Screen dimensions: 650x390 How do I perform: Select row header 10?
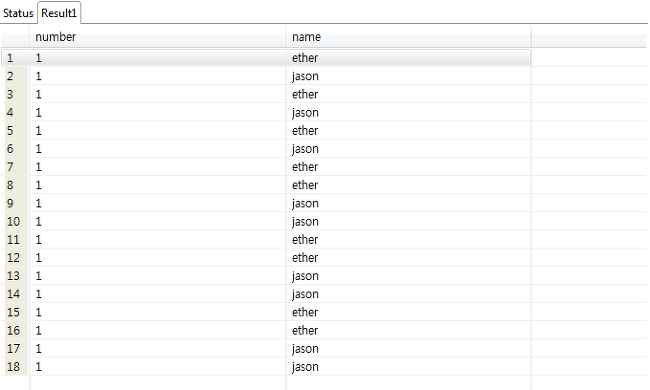click(15, 221)
